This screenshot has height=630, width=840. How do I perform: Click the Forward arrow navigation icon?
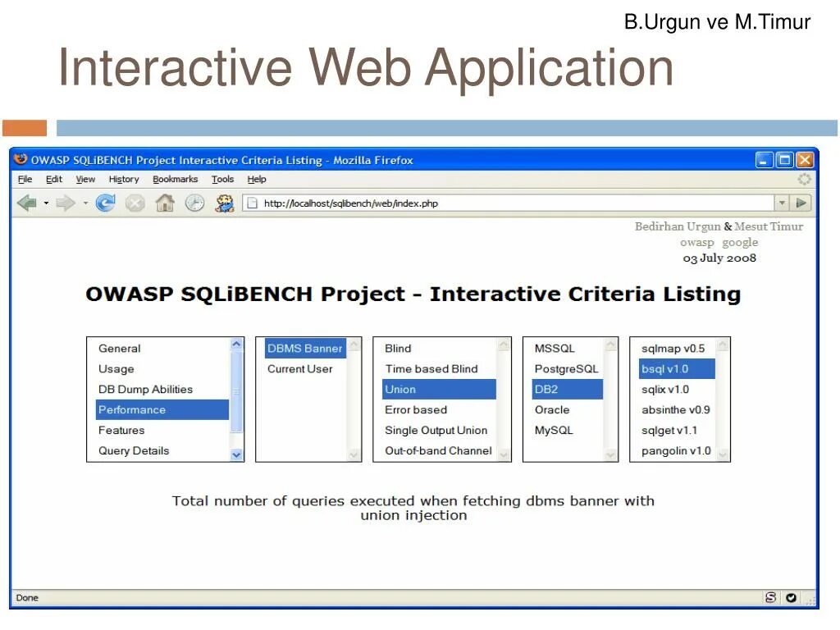[x=66, y=203]
